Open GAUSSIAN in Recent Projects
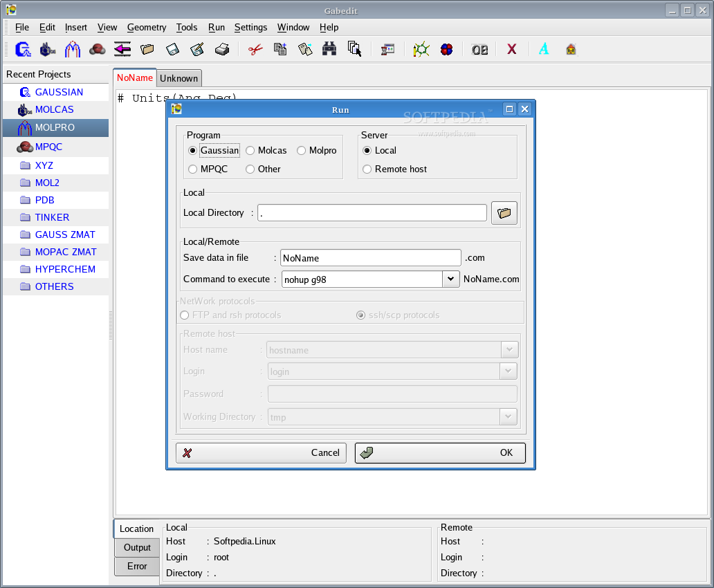This screenshot has height=588, width=714. point(56,92)
